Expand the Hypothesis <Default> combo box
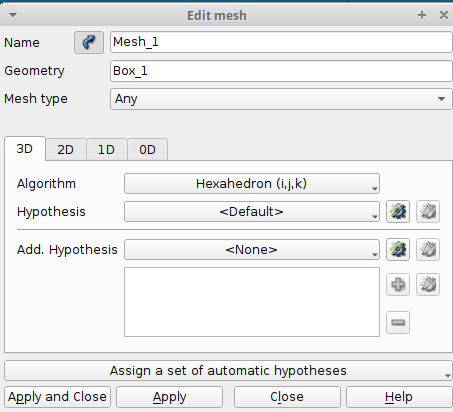Screen dimensions: 453x412 [x=252, y=212]
